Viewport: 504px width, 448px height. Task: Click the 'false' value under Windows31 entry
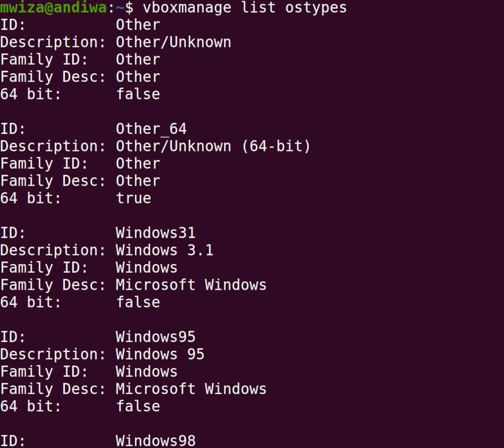[138, 302]
